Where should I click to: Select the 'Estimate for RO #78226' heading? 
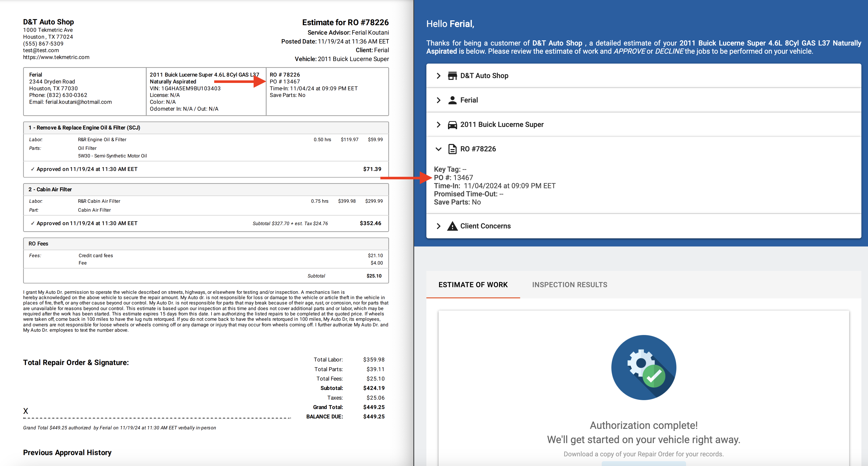click(x=345, y=23)
